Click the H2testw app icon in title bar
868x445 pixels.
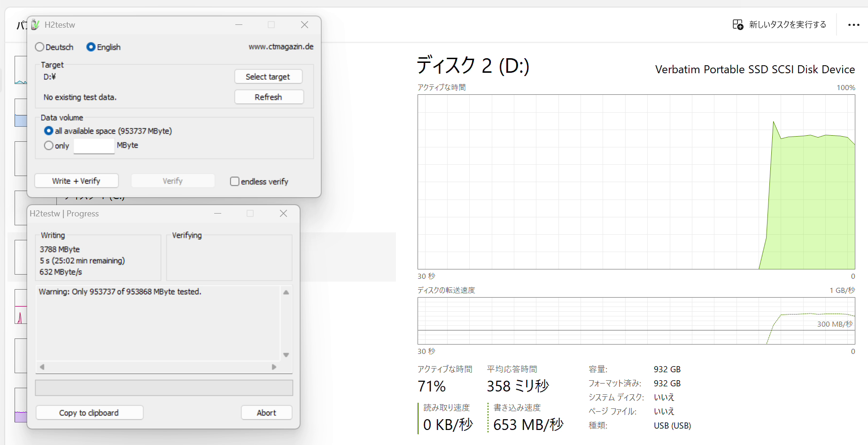point(35,25)
